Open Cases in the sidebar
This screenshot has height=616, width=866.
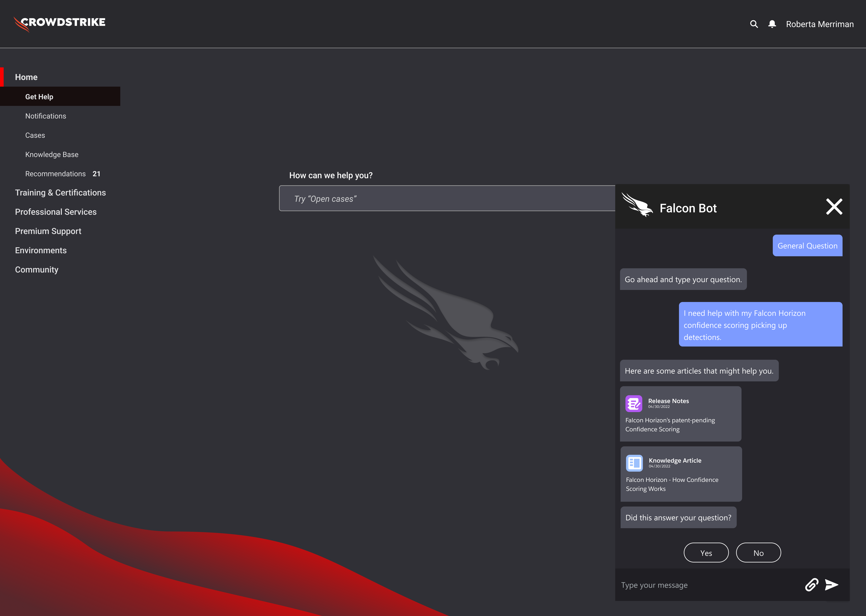[35, 135]
